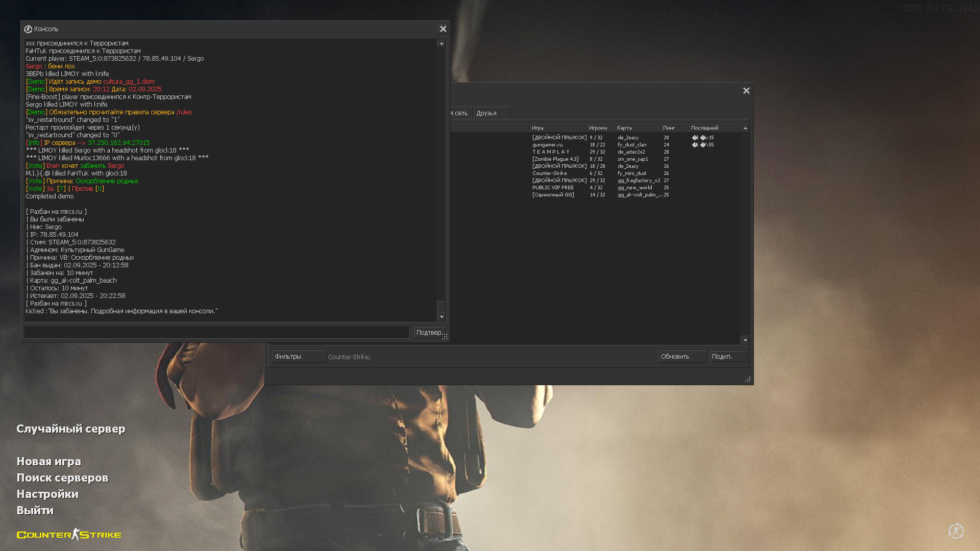Select the T E A M P L A Y server
The width and height of the screenshot is (980, 551).
coord(551,152)
